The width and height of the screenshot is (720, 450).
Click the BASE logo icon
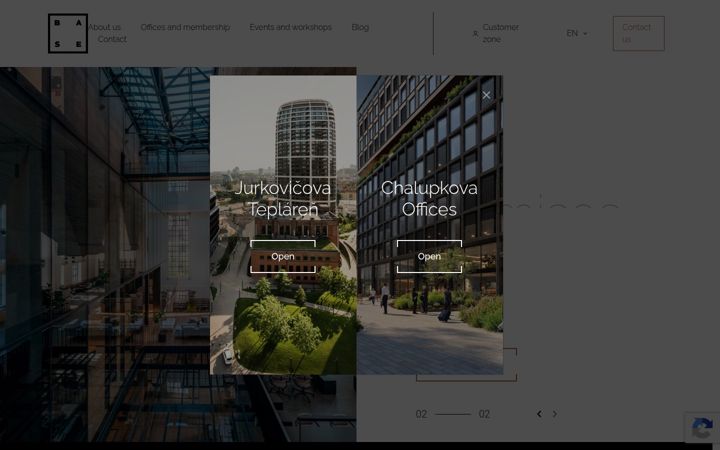68,34
